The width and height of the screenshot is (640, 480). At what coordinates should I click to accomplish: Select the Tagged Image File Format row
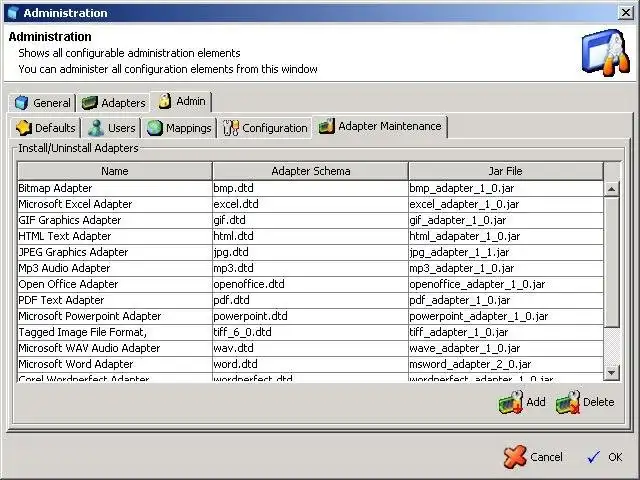point(310,332)
